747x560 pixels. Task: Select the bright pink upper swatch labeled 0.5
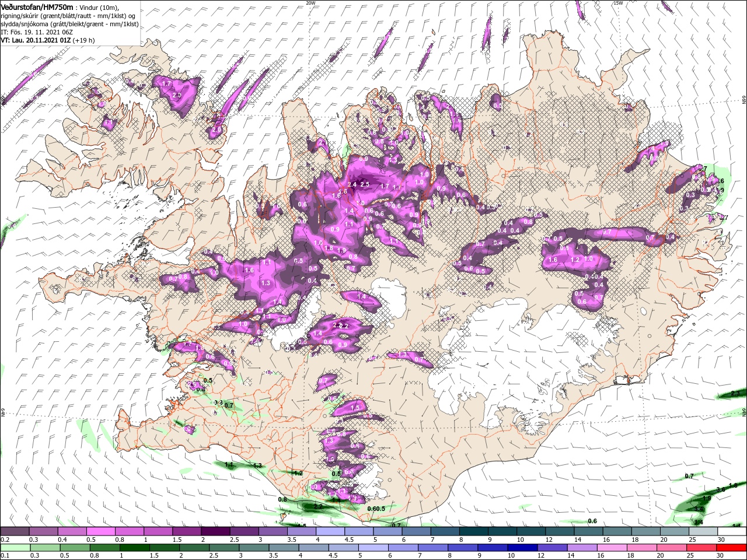pyautogui.click(x=100, y=531)
